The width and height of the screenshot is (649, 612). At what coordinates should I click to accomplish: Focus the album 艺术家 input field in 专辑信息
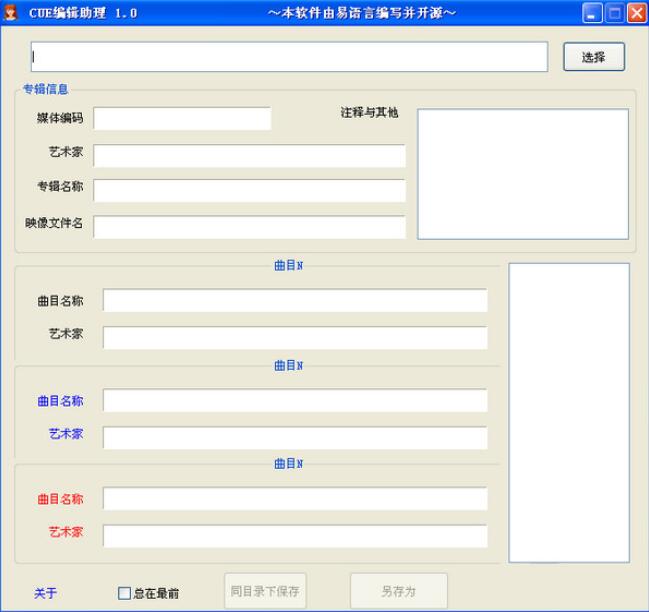pyautogui.click(x=249, y=156)
